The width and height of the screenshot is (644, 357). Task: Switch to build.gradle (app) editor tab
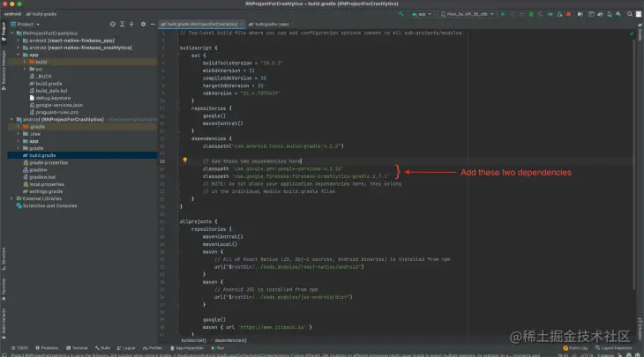pos(269,24)
